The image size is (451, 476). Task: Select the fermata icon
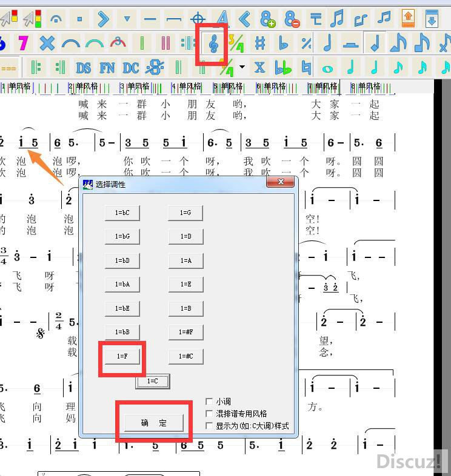56,19
